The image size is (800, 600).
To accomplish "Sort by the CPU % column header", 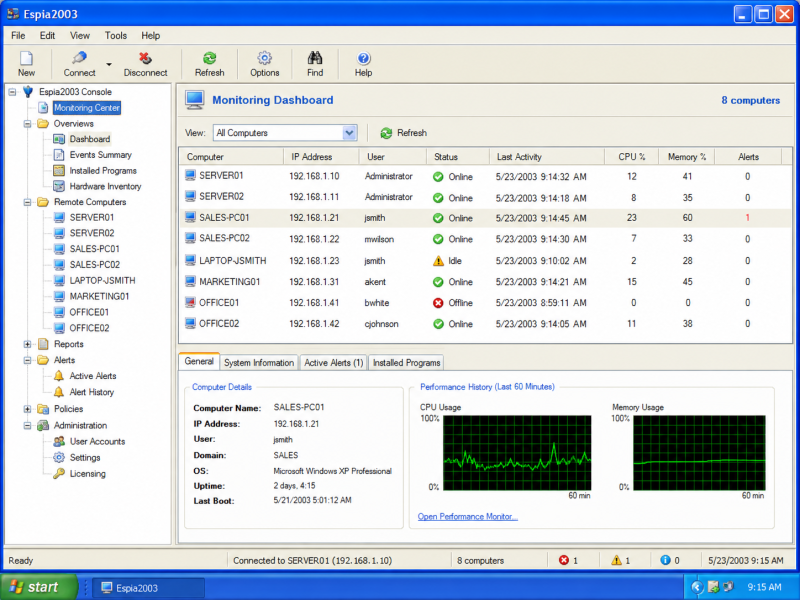I will (x=632, y=157).
